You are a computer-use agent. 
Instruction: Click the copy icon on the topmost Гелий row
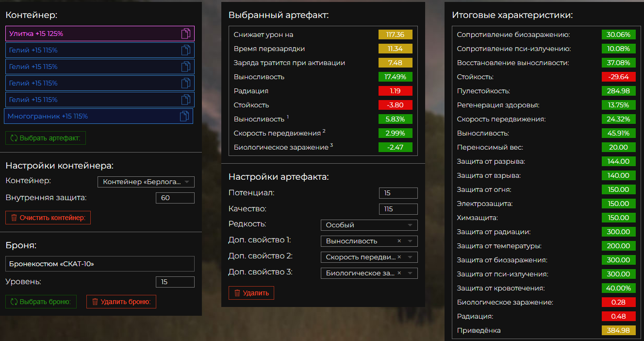pos(186,50)
